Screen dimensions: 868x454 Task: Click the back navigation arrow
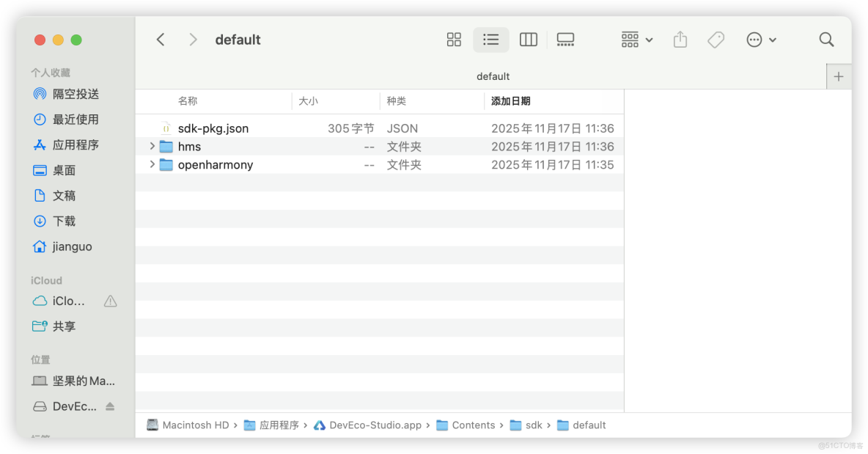161,39
